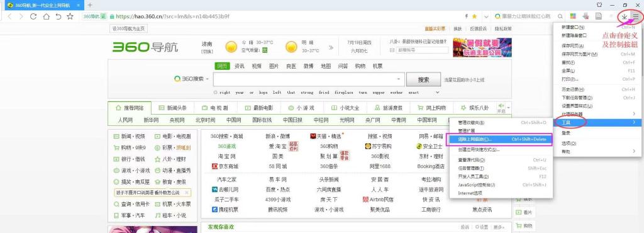Open a new tab with plus icon
This screenshot has height=233, width=644.
coord(90,5)
